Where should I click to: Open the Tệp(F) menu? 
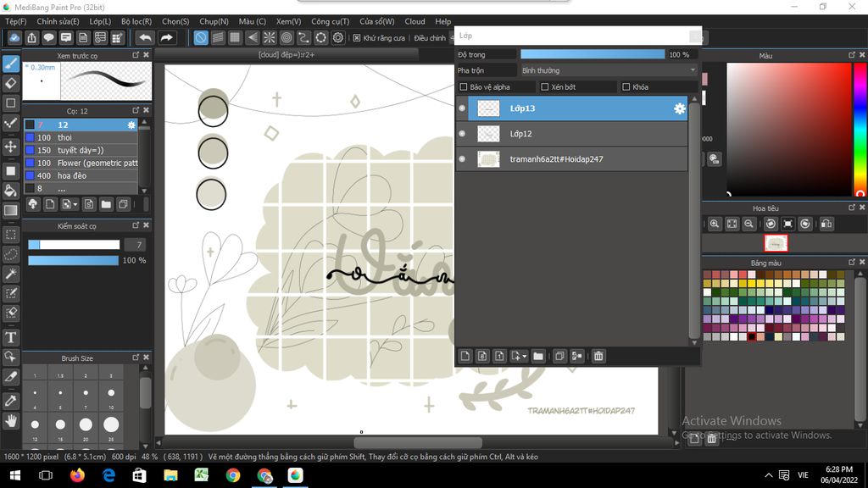coord(15,21)
